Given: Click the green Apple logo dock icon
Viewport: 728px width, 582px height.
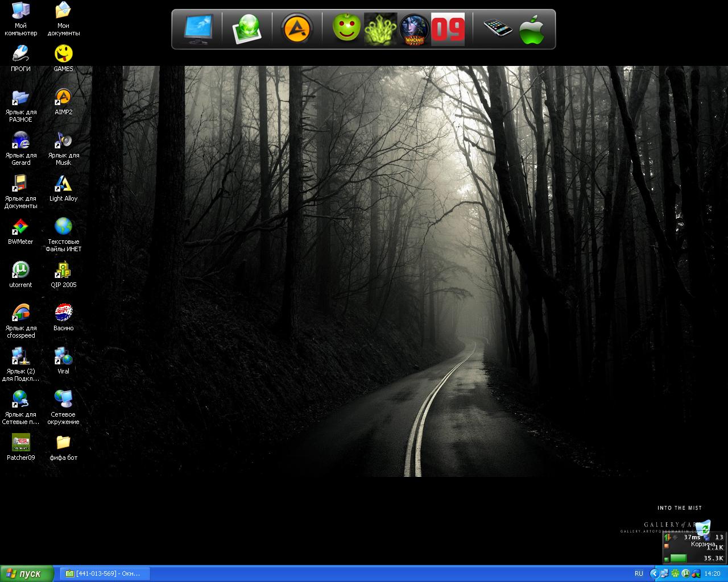Looking at the screenshot, I should [532, 29].
